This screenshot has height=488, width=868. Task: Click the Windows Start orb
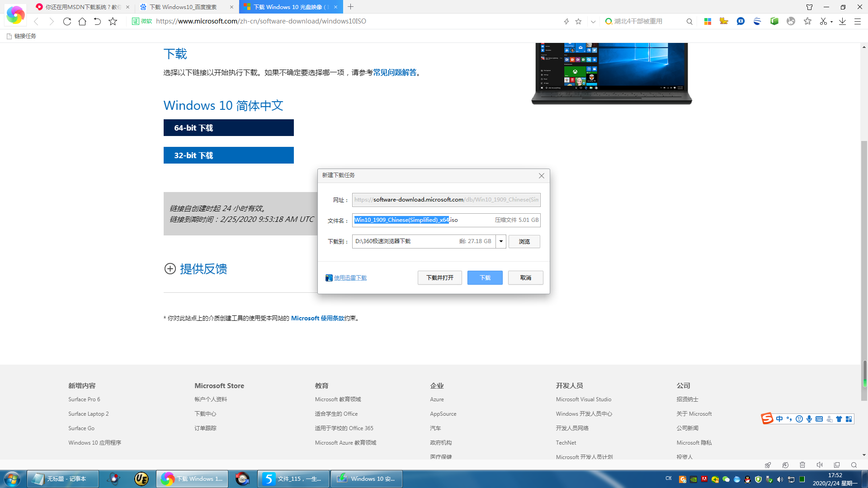click(12, 479)
